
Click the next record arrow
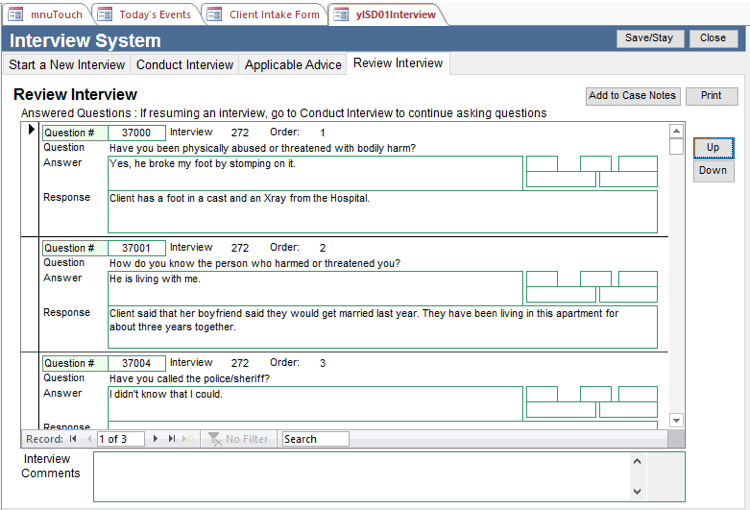tap(155, 439)
